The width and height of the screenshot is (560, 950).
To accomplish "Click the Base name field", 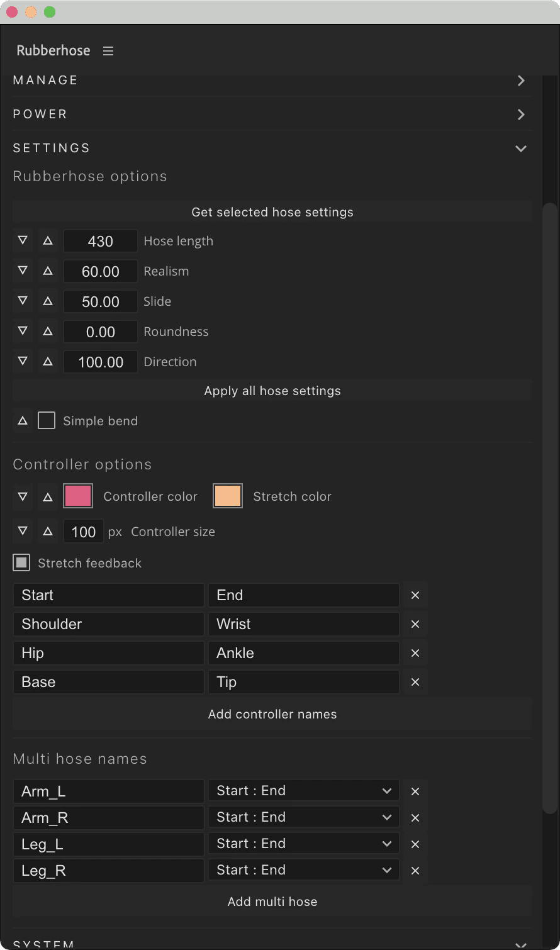I will (x=108, y=682).
